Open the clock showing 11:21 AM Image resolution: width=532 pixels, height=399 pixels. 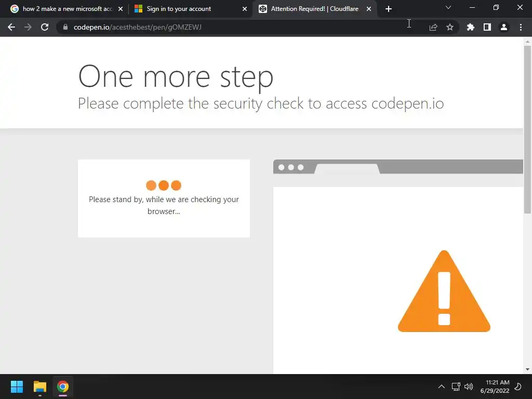495,387
